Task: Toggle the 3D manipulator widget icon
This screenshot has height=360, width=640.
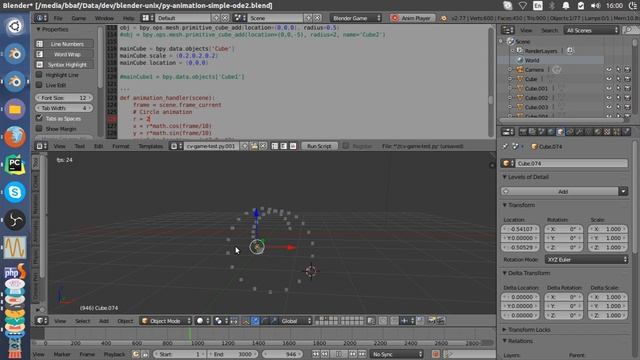Action: point(246,321)
